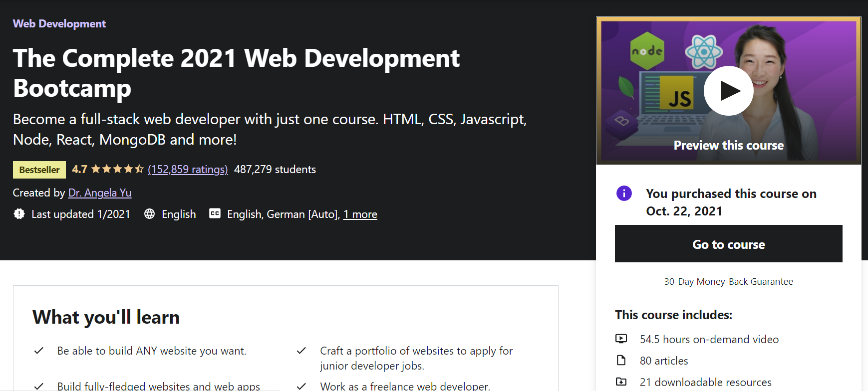Click checkmark beside 'Craft a portfolio of websites'
The height and width of the screenshot is (391, 868).
click(x=301, y=351)
